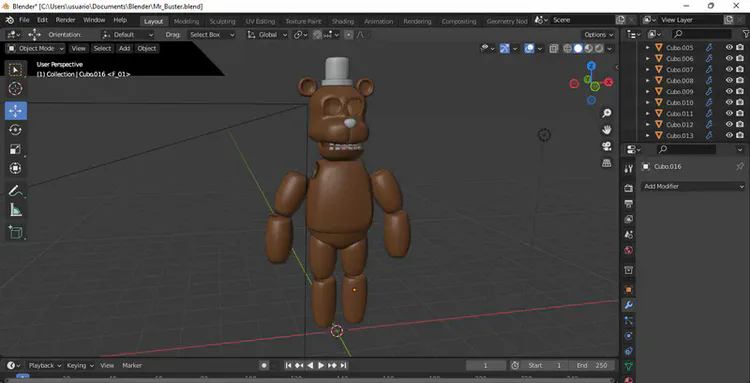Viewport: 750px width, 383px height.
Task: Play the animation forward
Action: (321, 365)
